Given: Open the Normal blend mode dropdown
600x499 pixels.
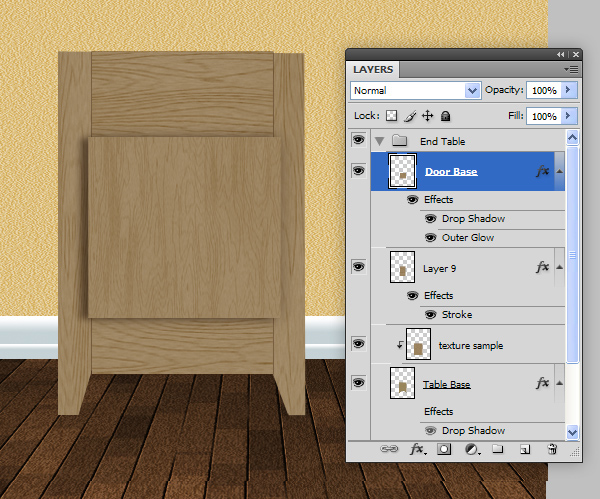Looking at the screenshot, I should tap(415, 90).
